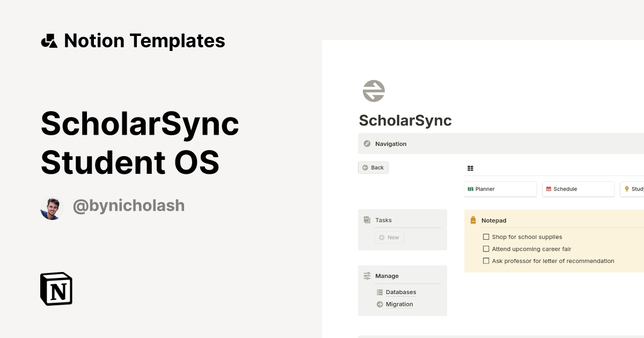Click the Tasks clipboard icon

[x=367, y=219]
